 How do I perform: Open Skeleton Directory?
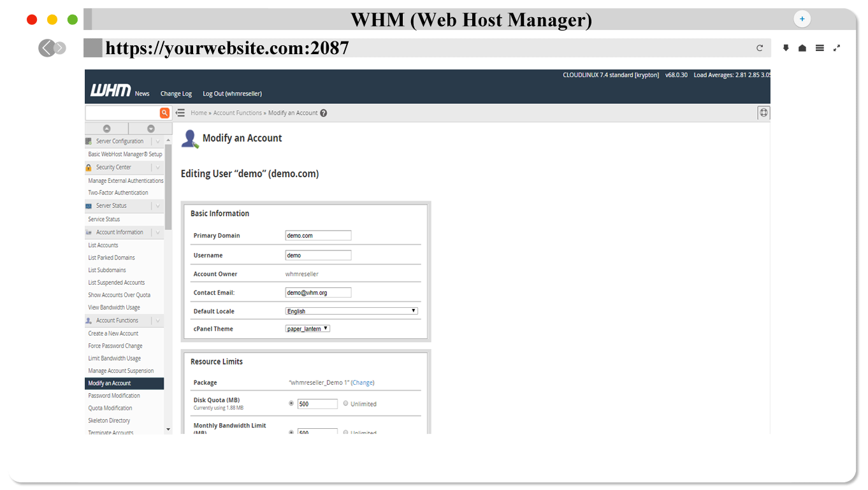109,421
